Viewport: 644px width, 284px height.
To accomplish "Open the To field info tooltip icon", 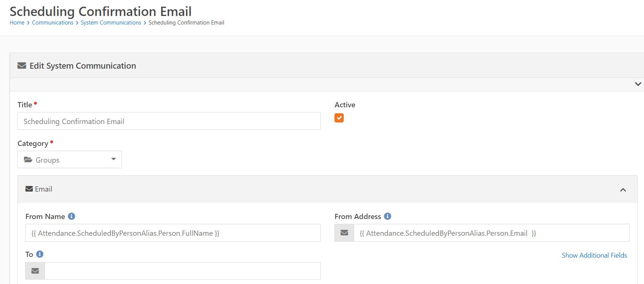I will point(40,254).
